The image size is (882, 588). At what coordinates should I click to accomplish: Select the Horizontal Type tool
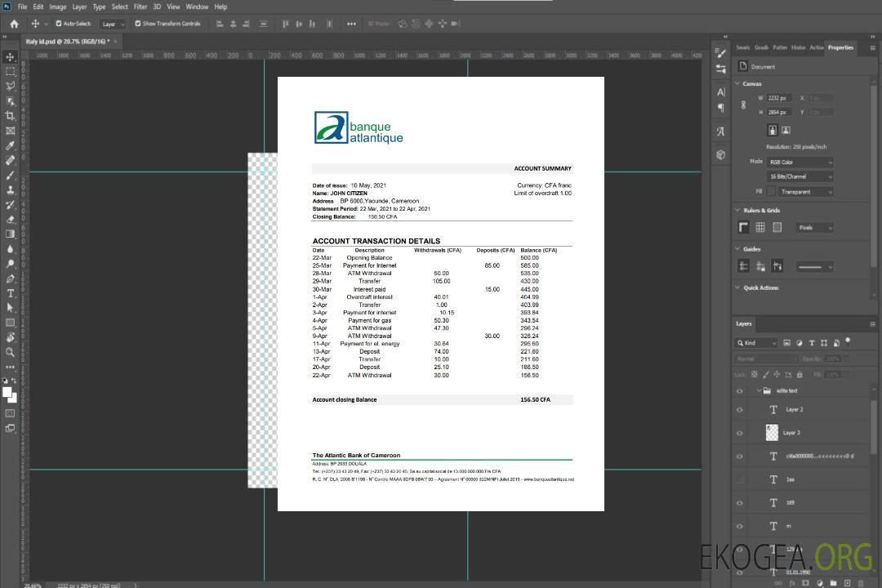pyautogui.click(x=11, y=293)
